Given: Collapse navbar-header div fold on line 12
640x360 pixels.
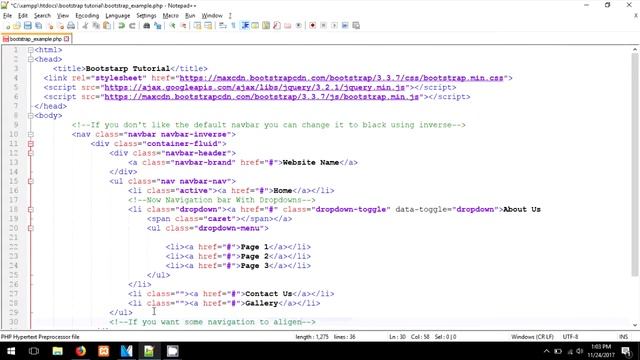Looking at the screenshot, I should [31, 153].
